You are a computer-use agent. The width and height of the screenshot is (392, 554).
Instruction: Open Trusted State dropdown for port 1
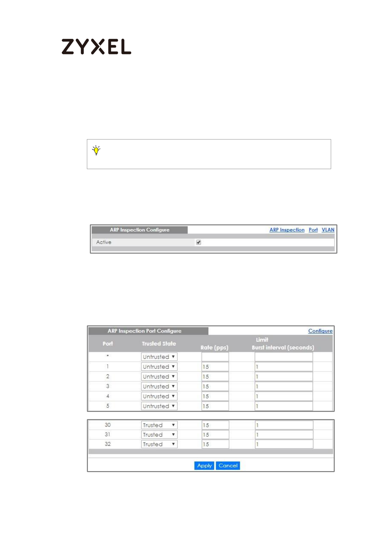pyautogui.click(x=159, y=367)
